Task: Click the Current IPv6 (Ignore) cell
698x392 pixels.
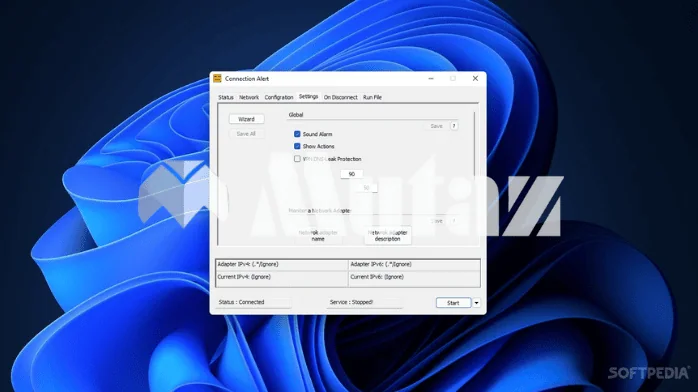Action: click(x=414, y=279)
